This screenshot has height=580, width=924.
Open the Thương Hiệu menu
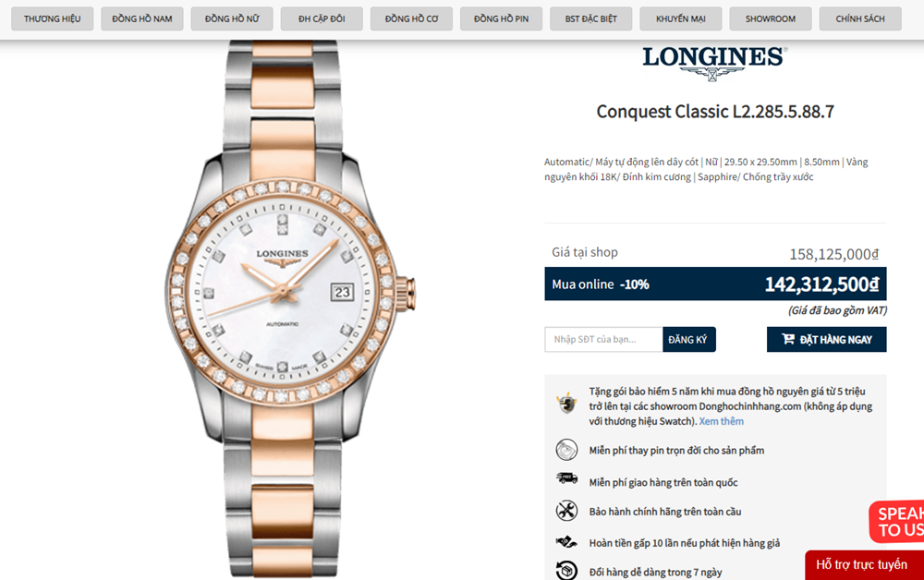coord(53,18)
